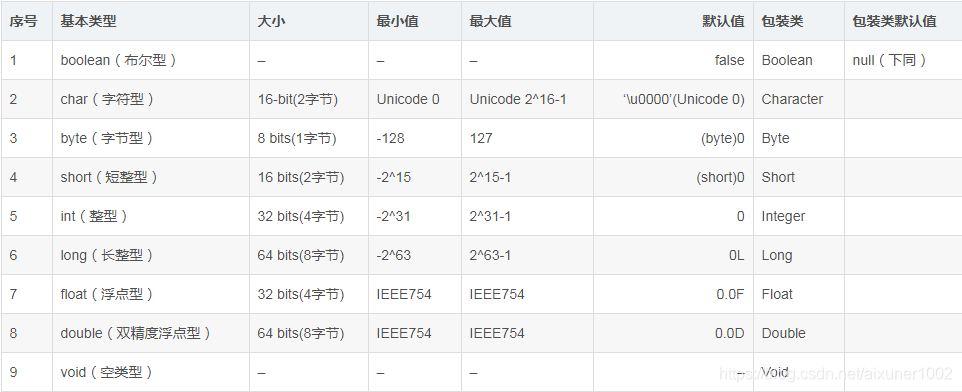The width and height of the screenshot is (962, 392).
Task: Click the Double wrapper class cell
Action: pos(799,333)
